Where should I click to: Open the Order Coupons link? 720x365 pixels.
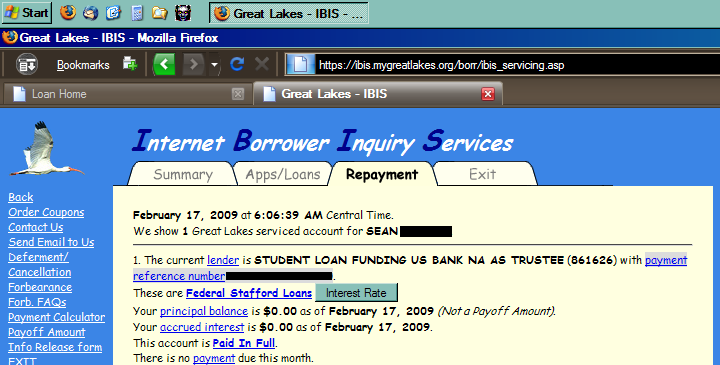(46, 212)
